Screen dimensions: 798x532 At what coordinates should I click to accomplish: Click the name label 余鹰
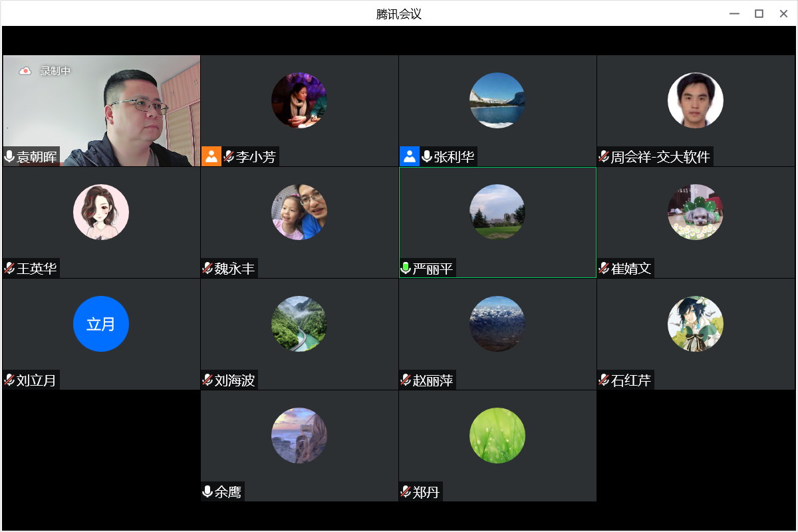click(228, 492)
